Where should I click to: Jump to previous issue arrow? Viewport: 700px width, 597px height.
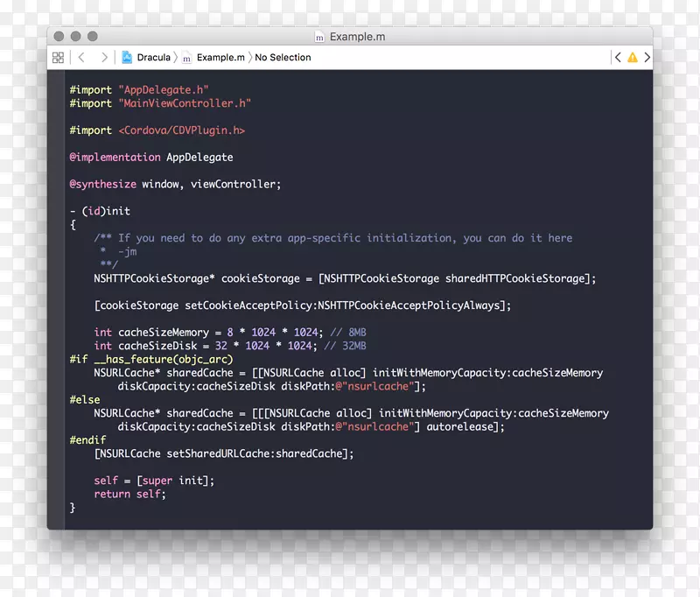click(x=618, y=58)
